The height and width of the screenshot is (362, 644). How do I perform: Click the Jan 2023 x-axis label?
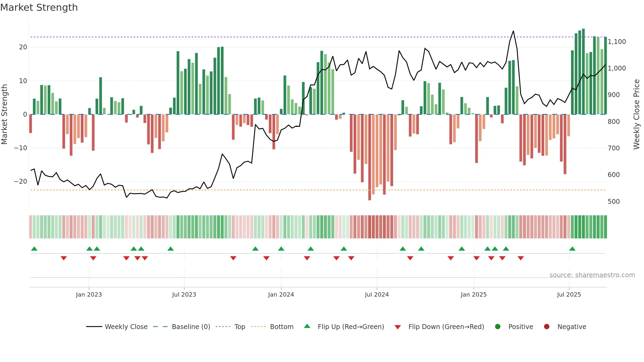click(x=89, y=294)
